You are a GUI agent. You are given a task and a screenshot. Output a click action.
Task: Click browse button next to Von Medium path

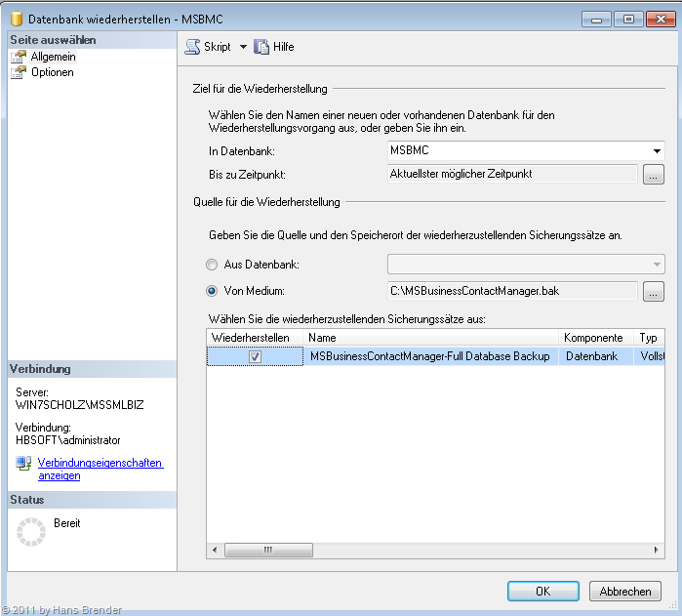[654, 291]
